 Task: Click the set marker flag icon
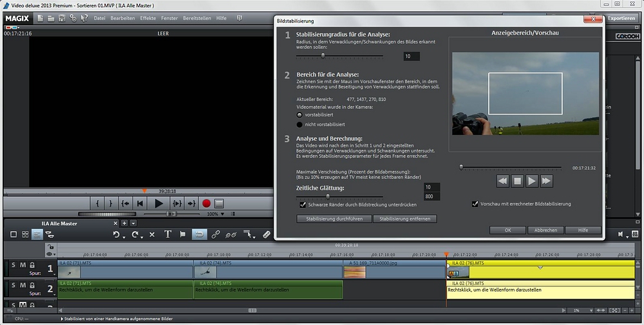tap(183, 234)
